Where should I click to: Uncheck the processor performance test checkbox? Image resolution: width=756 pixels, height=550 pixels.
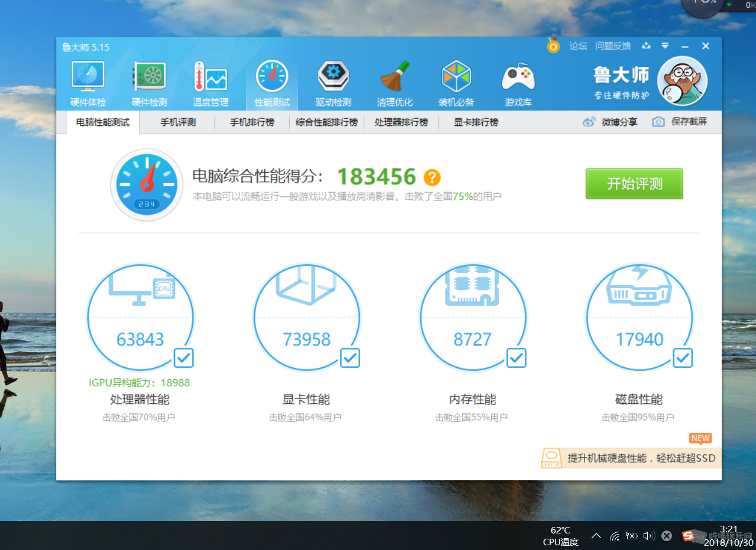tap(184, 357)
